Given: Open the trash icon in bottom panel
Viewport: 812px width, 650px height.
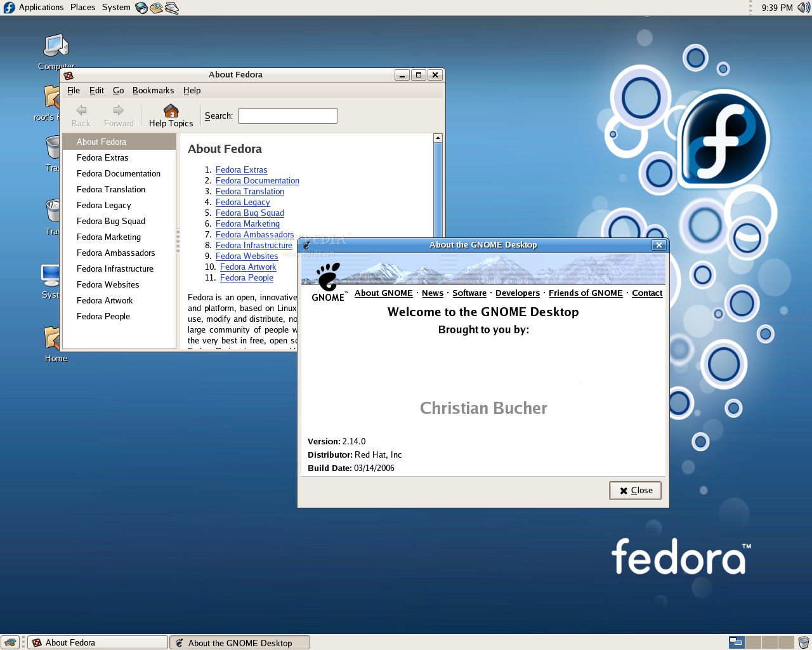Looking at the screenshot, I should [x=804, y=642].
